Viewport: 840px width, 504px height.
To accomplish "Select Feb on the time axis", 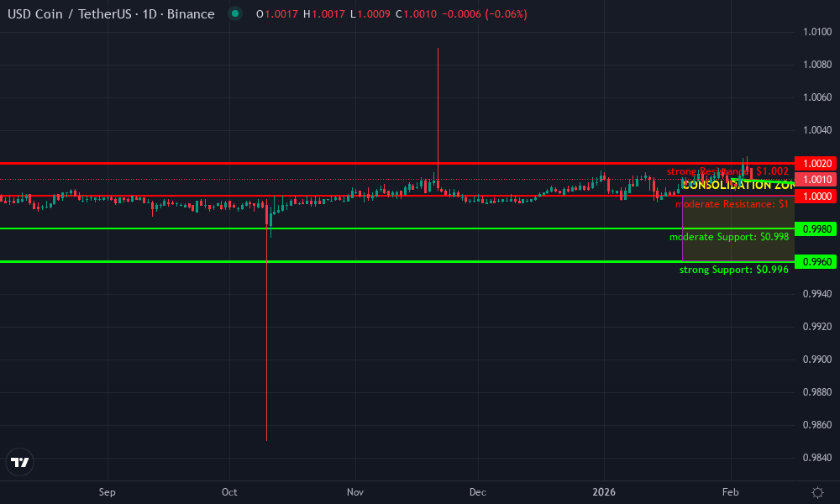I will pos(730,492).
